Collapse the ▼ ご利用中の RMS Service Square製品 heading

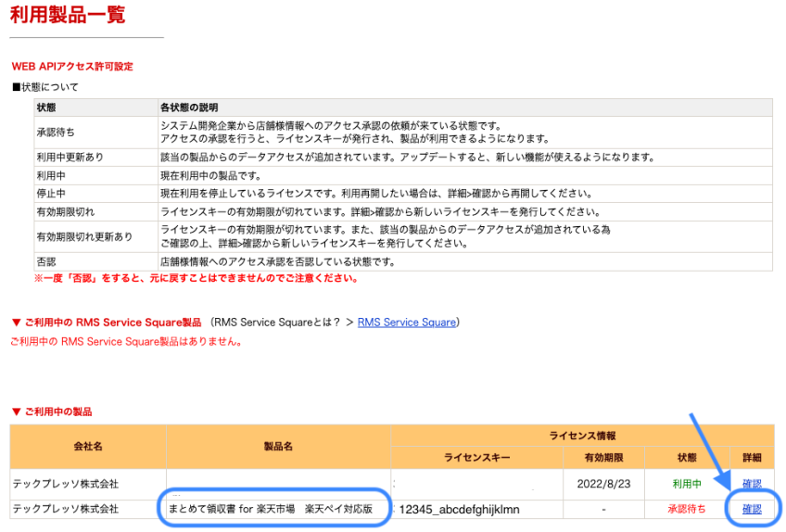click(x=106, y=323)
